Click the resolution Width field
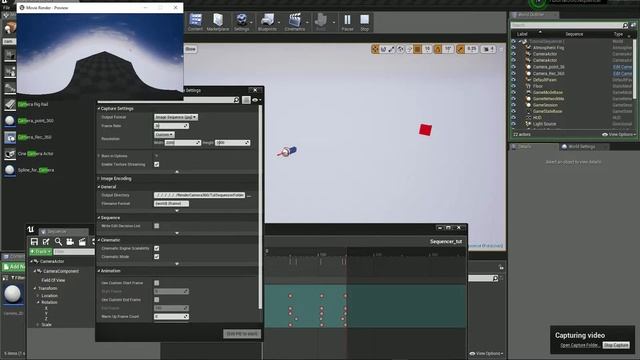Image resolution: width=640 pixels, height=360 pixels. click(x=182, y=143)
